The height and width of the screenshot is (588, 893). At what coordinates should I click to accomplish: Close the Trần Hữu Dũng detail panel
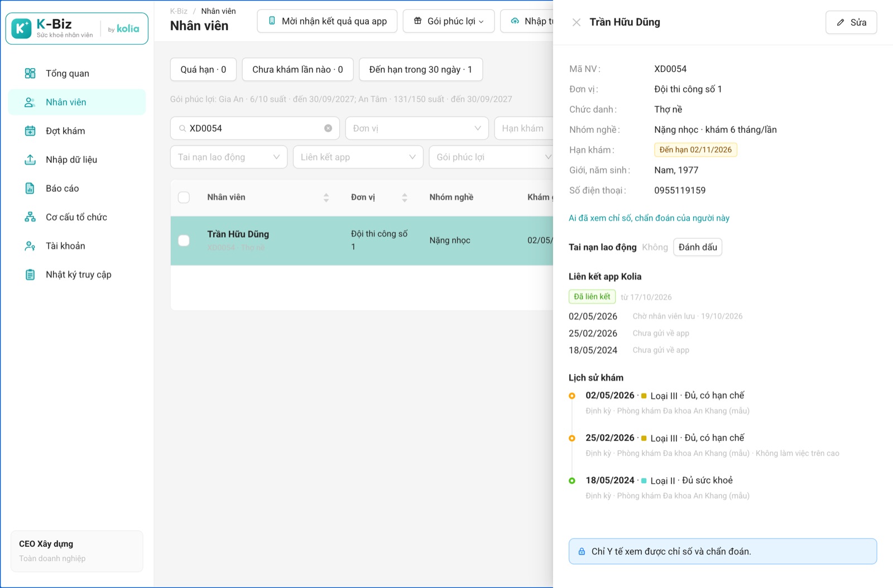[x=577, y=22]
